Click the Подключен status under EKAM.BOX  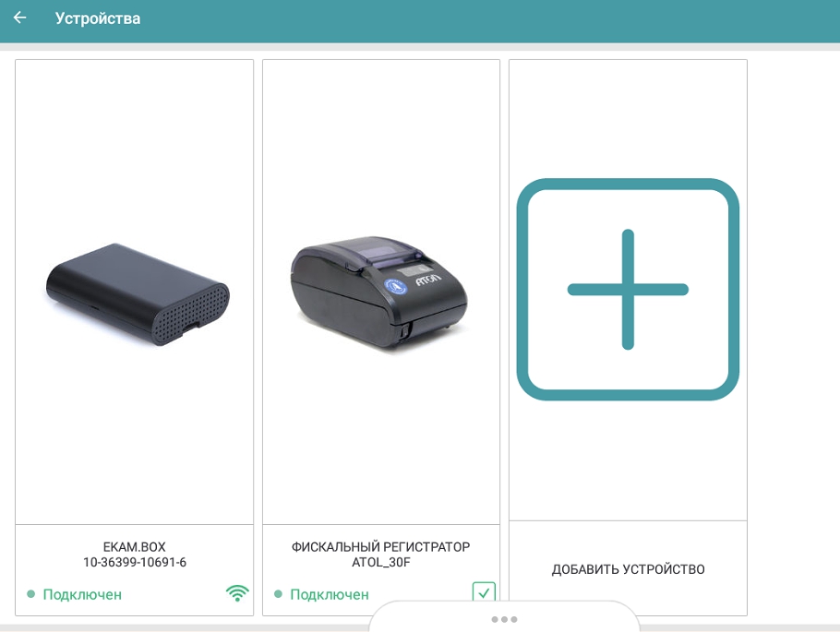coord(82,594)
